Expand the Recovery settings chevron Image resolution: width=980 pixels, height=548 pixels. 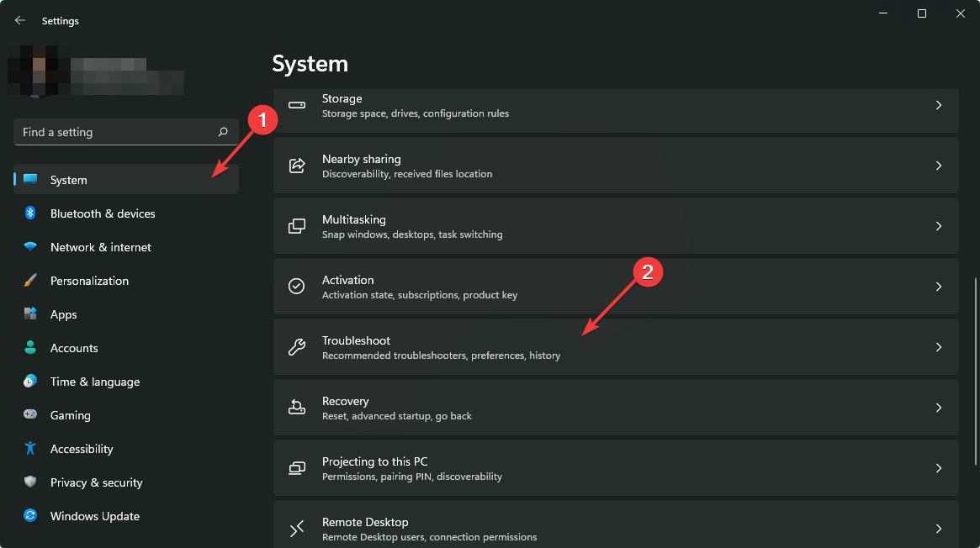[x=939, y=408]
